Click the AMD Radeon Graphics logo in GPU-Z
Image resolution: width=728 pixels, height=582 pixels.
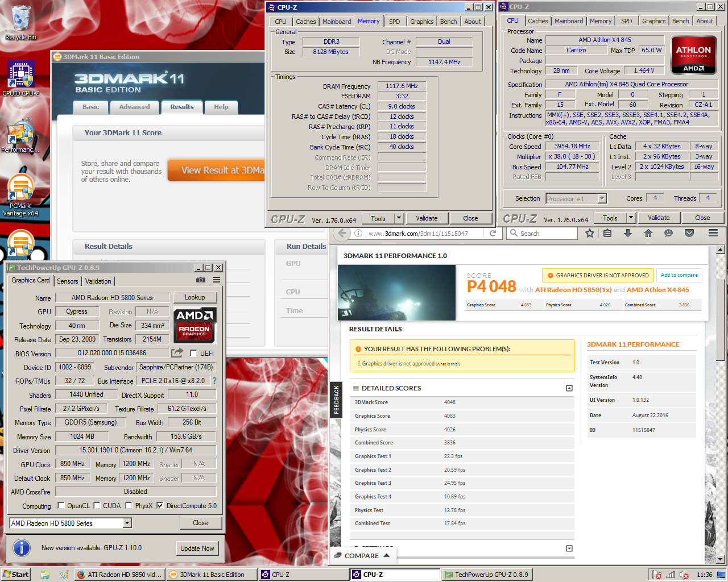tap(194, 325)
